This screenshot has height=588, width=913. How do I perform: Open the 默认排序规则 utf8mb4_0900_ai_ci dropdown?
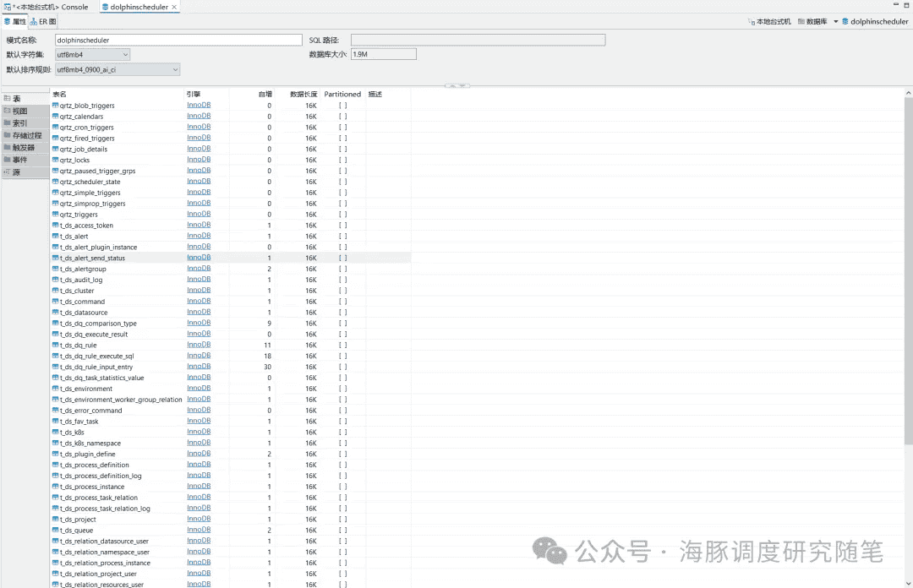pyautogui.click(x=175, y=69)
